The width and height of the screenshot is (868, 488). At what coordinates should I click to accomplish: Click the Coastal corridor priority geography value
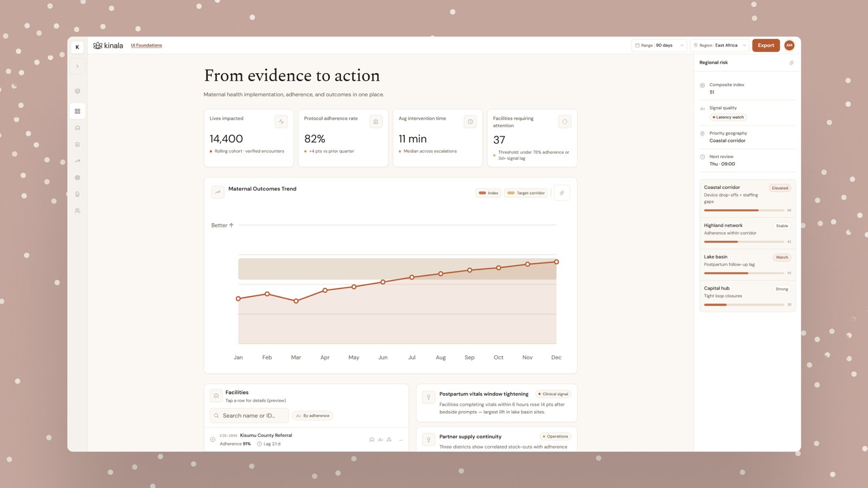(727, 140)
